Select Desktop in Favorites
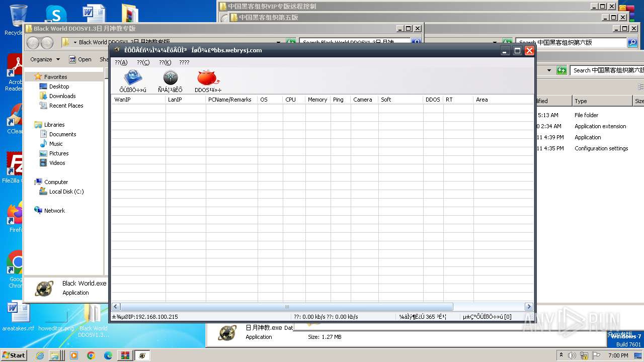The height and width of the screenshot is (362, 644). click(59, 86)
